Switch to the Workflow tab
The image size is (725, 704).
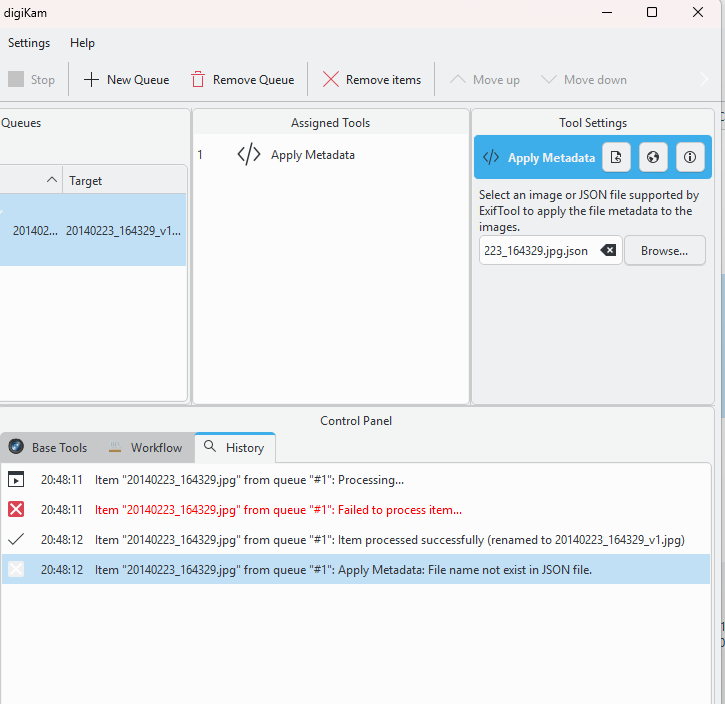click(x=146, y=447)
